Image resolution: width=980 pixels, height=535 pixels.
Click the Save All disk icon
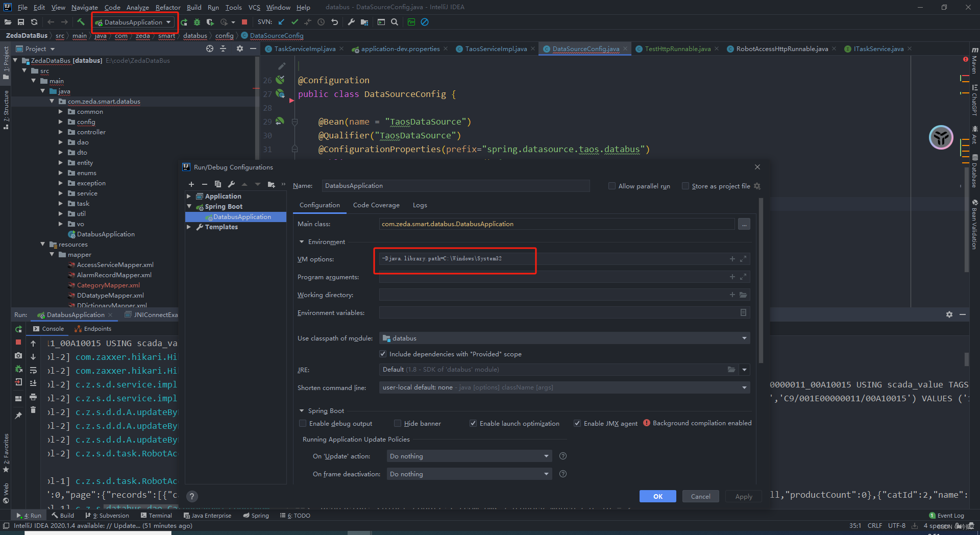coord(21,22)
